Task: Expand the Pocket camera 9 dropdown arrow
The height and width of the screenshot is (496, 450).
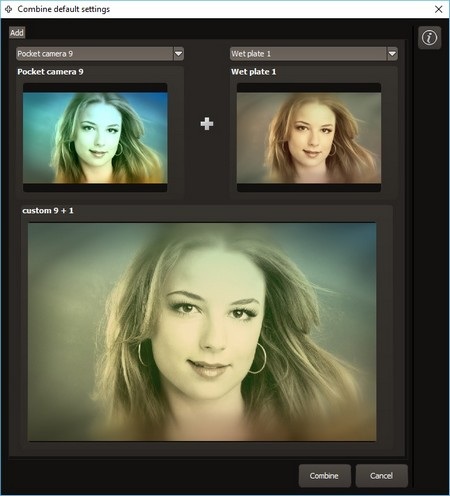Action: (179, 54)
